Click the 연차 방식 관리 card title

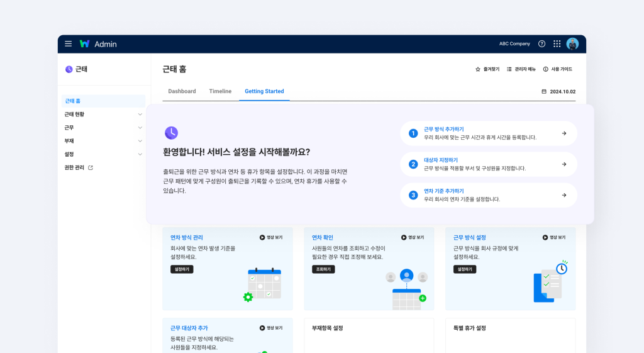click(x=186, y=237)
